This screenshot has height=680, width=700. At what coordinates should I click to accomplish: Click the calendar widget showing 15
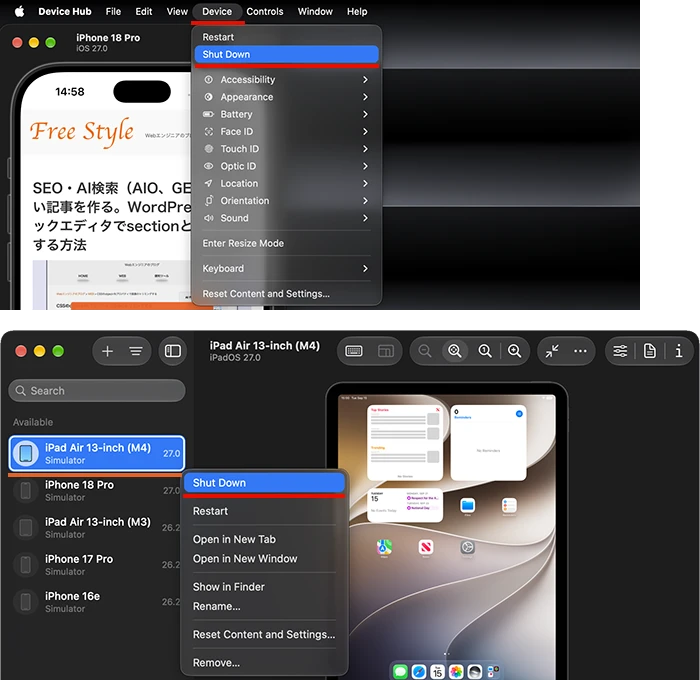pyautogui.click(x=405, y=505)
